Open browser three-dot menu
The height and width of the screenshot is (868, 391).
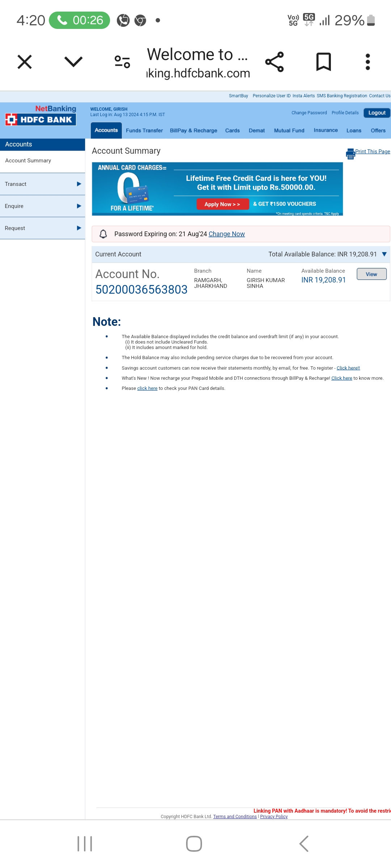pyautogui.click(x=368, y=62)
